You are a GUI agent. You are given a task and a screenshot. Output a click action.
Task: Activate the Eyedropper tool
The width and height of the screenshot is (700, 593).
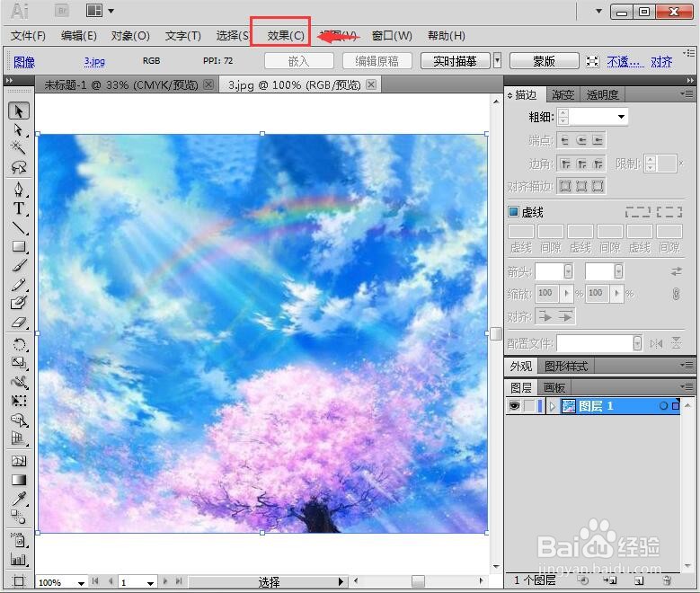(x=19, y=499)
